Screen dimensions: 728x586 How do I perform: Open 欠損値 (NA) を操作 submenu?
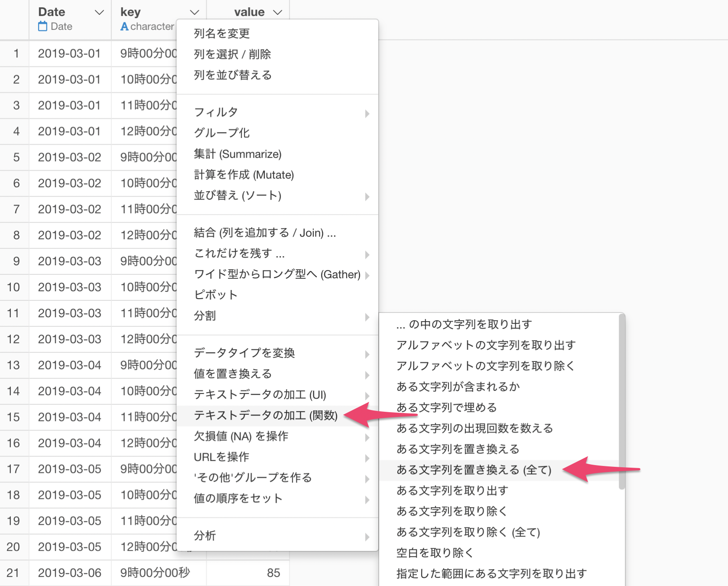point(277,436)
